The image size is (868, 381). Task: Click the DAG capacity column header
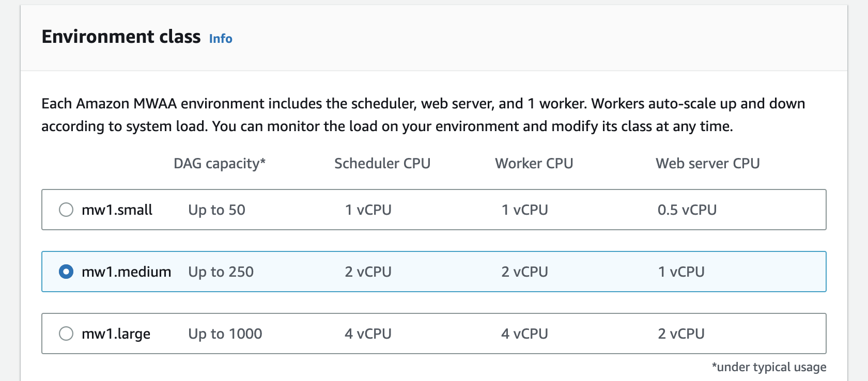click(x=220, y=163)
